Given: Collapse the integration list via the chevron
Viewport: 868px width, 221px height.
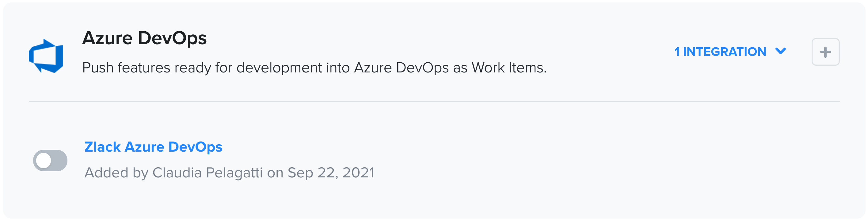Looking at the screenshot, I should click(x=780, y=51).
